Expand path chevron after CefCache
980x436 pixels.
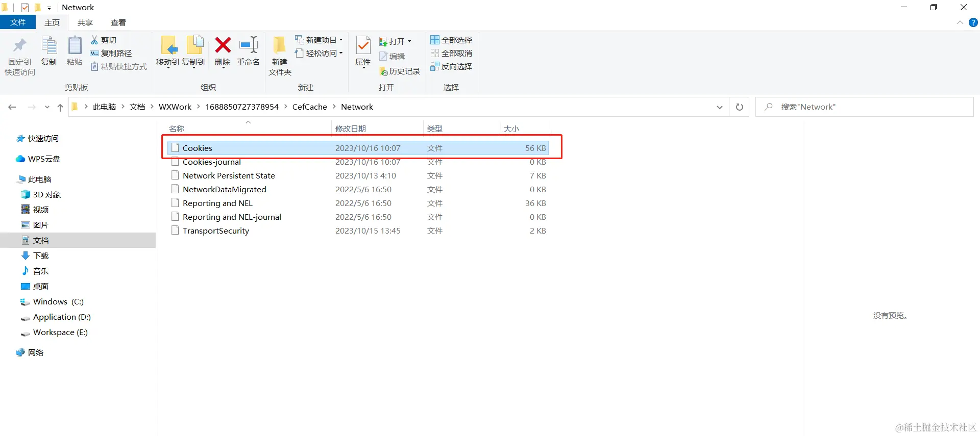(x=334, y=107)
